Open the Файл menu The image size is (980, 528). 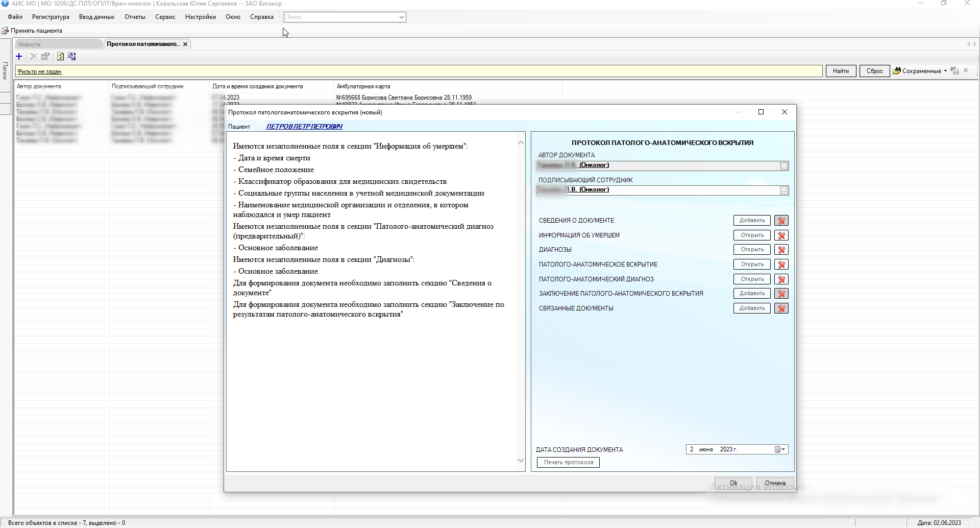pyautogui.click(x=15, y=17)
